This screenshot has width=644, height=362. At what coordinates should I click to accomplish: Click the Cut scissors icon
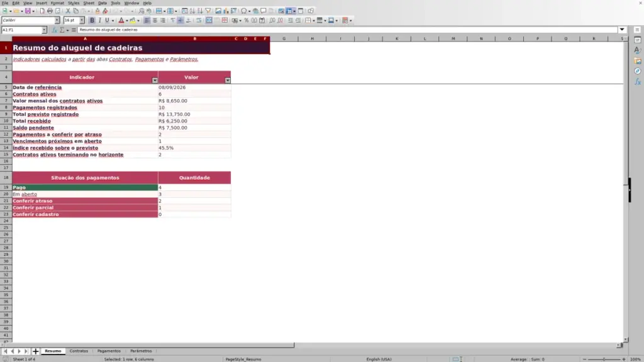[x=68, y=11]
